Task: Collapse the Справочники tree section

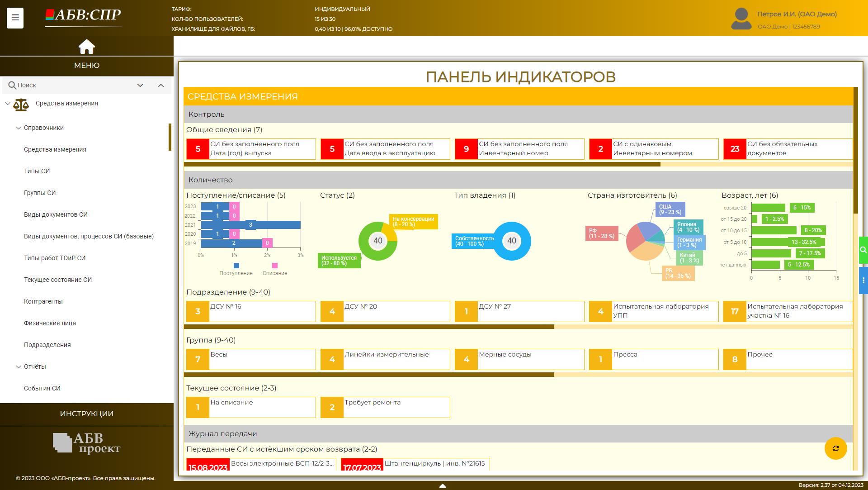Action: point(19,128)
